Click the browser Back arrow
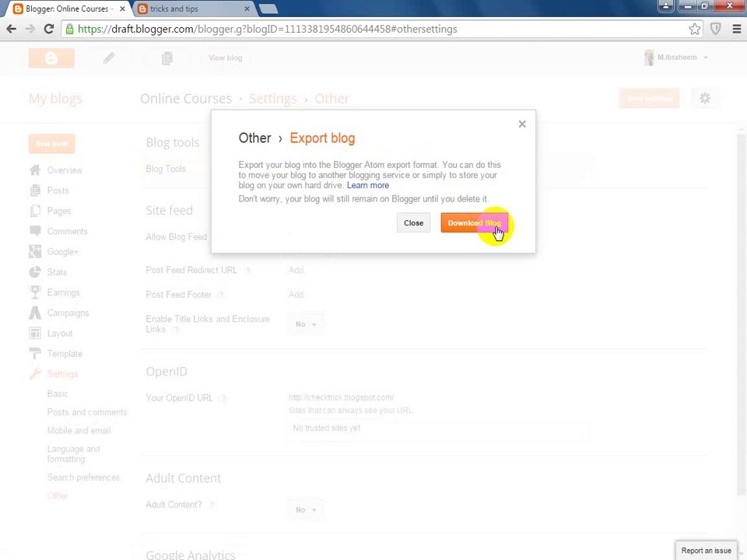 click(x=12, y=29)
